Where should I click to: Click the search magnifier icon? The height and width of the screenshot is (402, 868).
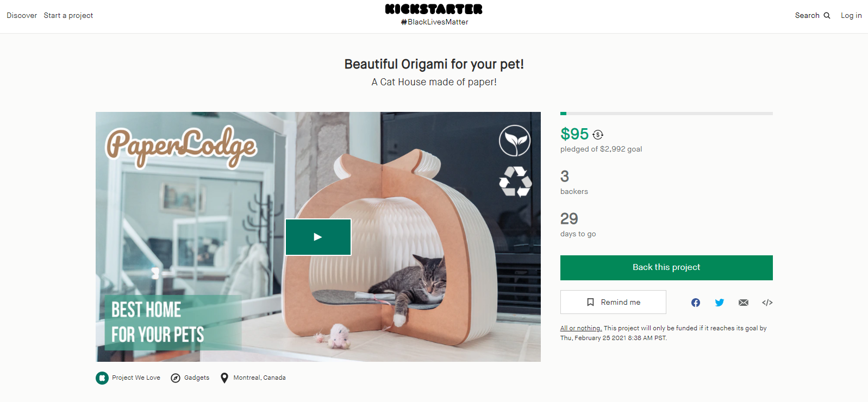tap(827, 16)
